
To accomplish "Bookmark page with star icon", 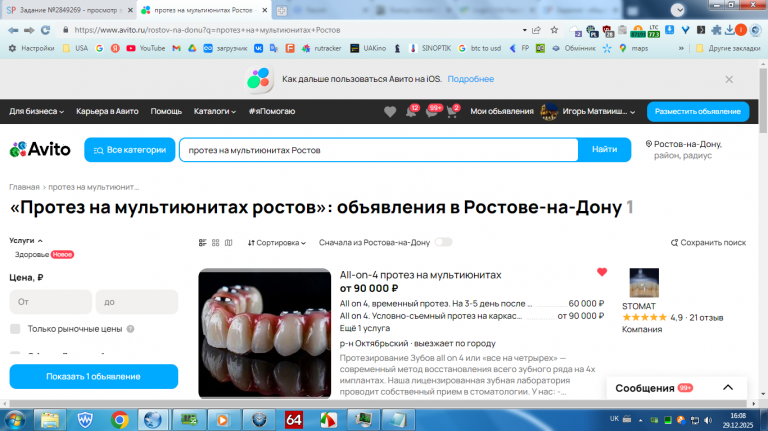I will click(x=554, y=30).
